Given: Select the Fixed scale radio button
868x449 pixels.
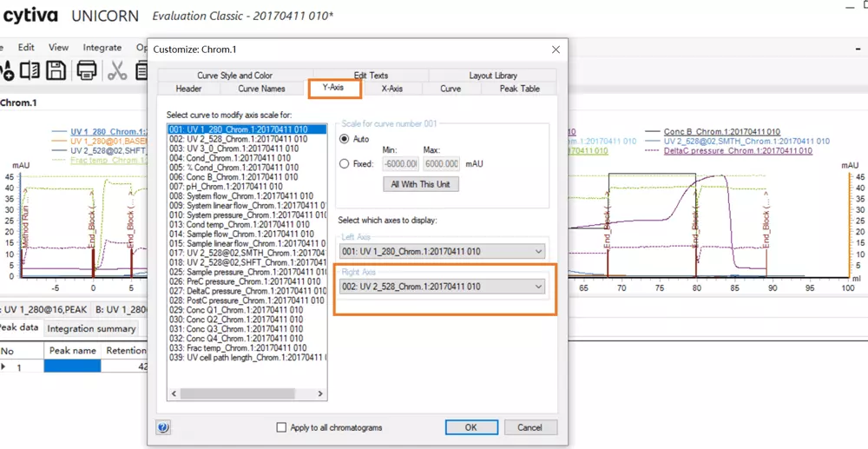Looking at the screenshot, I should [345, 163].
